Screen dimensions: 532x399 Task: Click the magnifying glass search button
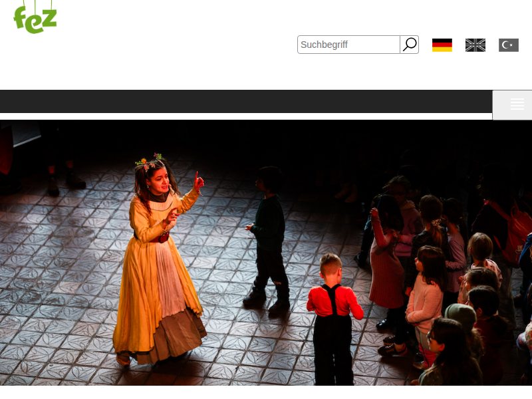[410, 45]
